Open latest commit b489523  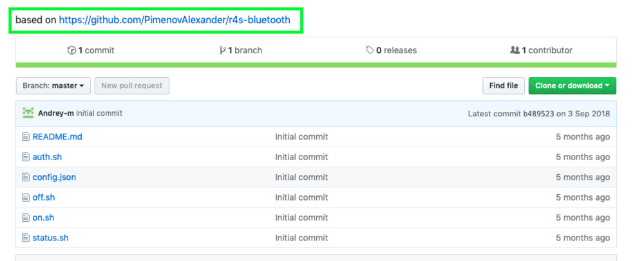point(538,114)
